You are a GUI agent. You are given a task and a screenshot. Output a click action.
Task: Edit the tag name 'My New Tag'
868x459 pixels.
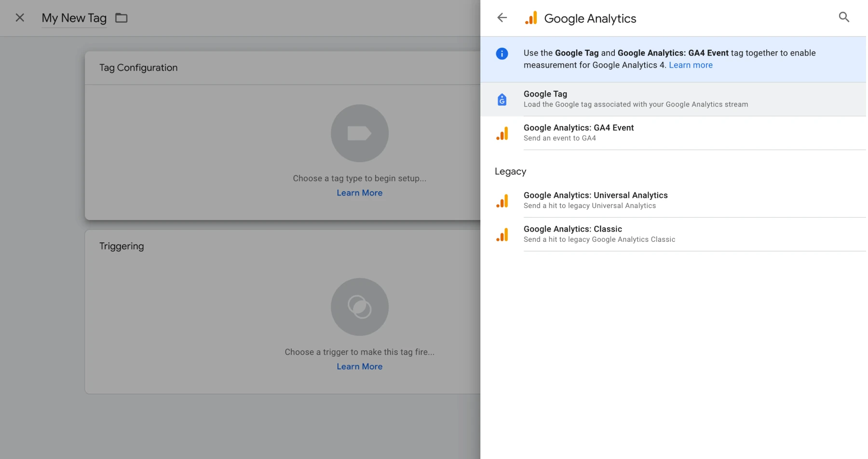(74, 18)
